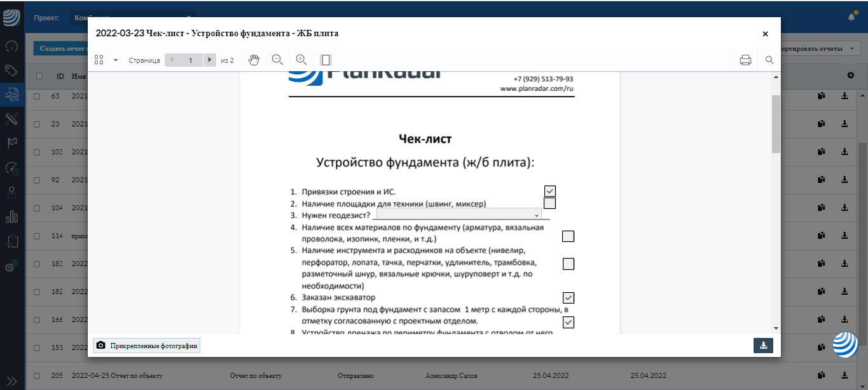Click the PlanRadar logo in sidebar
This screenshot has height=390, width=868.
(x=12, y=17)
